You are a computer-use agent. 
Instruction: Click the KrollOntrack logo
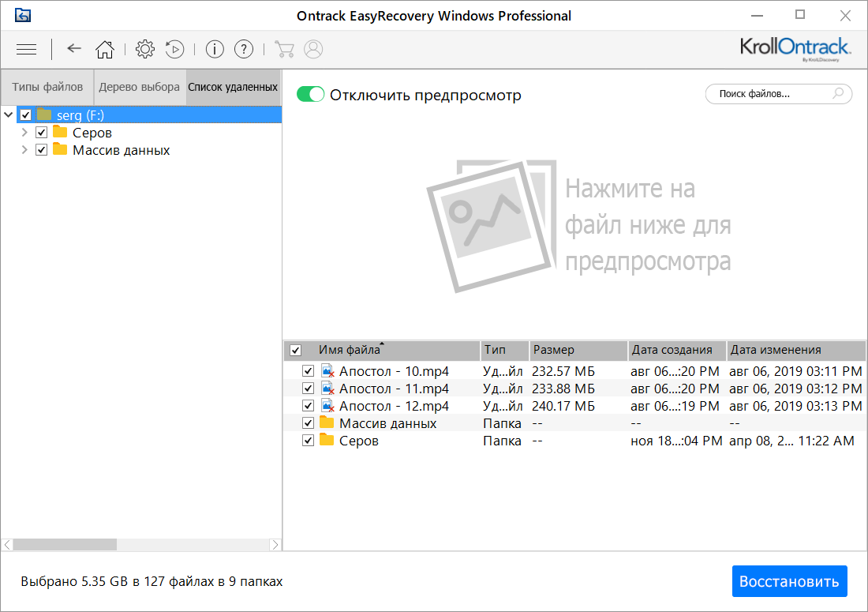[795, 49]
